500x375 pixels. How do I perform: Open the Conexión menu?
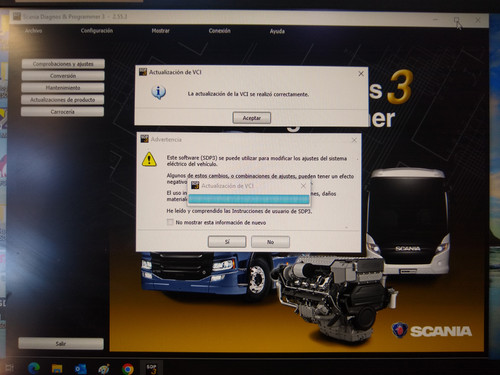tap(219, 31)
